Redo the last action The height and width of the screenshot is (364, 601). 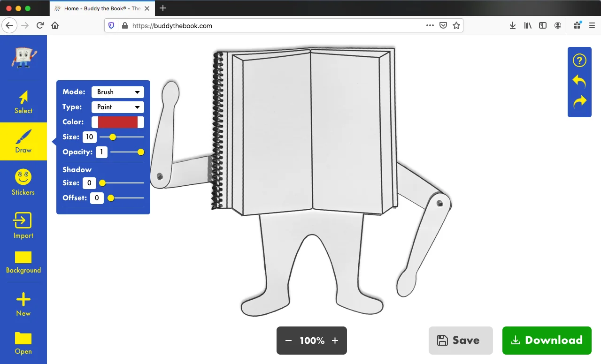click(x=579, y=101)
